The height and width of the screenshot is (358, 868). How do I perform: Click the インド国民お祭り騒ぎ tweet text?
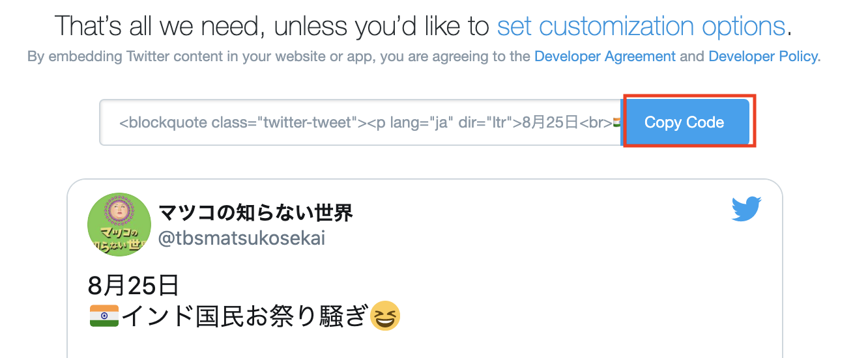244,317
